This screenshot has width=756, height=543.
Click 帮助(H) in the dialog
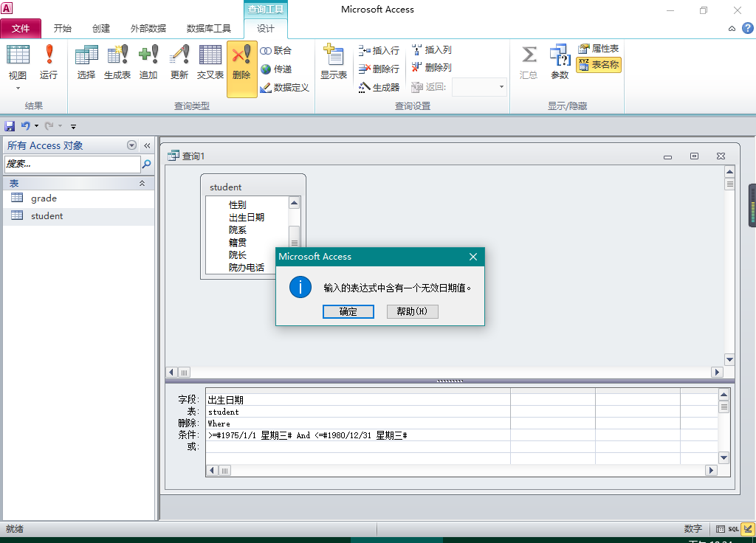click(412, 311)
